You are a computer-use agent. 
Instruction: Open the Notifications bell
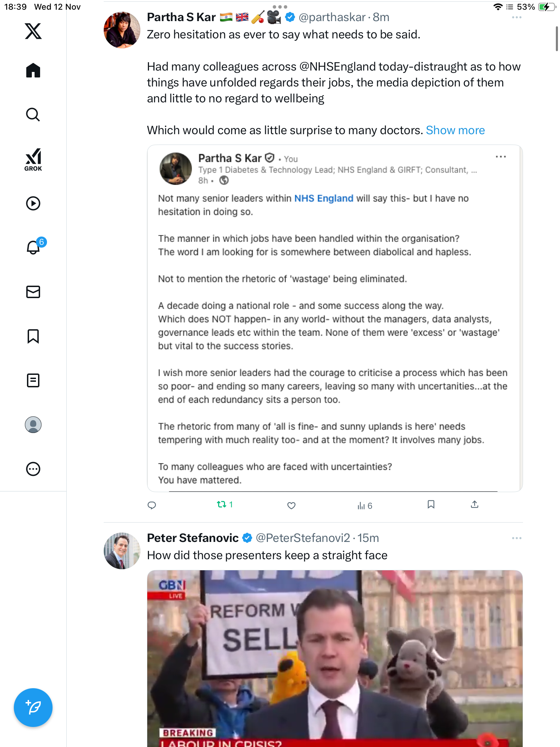(34, 248)
